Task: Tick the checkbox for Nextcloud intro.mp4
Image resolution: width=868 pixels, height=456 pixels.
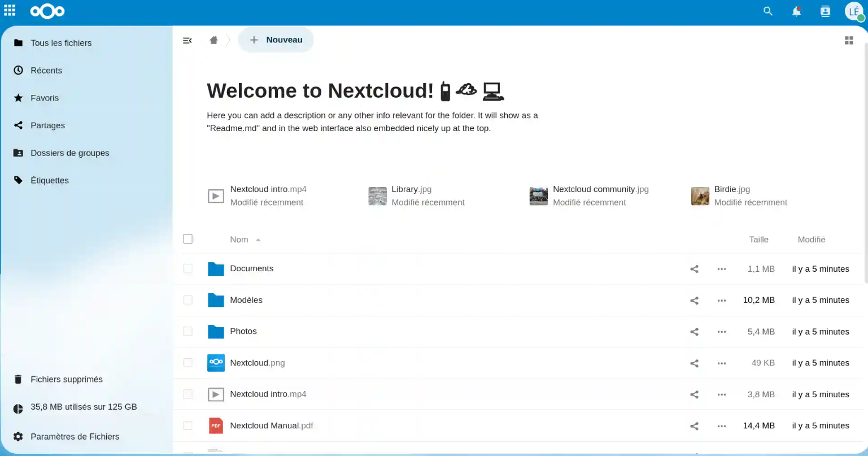Action: click(188, 394)
